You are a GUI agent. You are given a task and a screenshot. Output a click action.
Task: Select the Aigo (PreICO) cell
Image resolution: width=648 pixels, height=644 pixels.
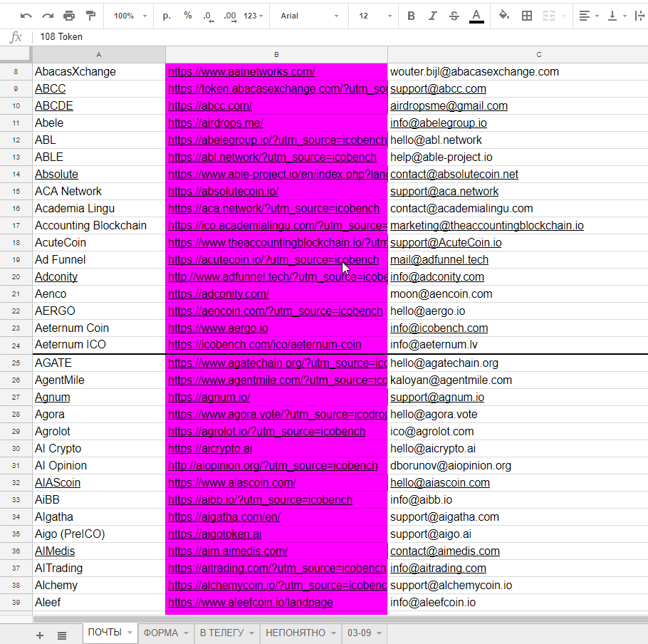pos(99,534)
